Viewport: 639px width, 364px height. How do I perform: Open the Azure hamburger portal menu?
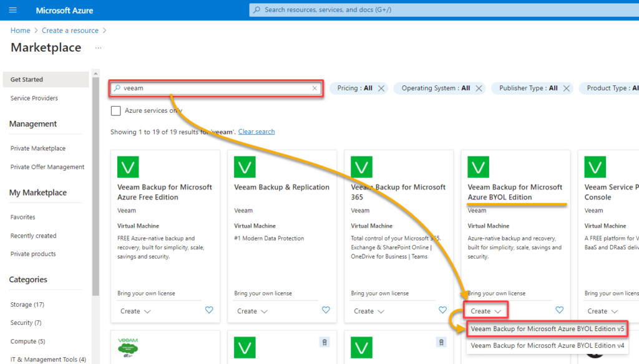click(12, 10)
